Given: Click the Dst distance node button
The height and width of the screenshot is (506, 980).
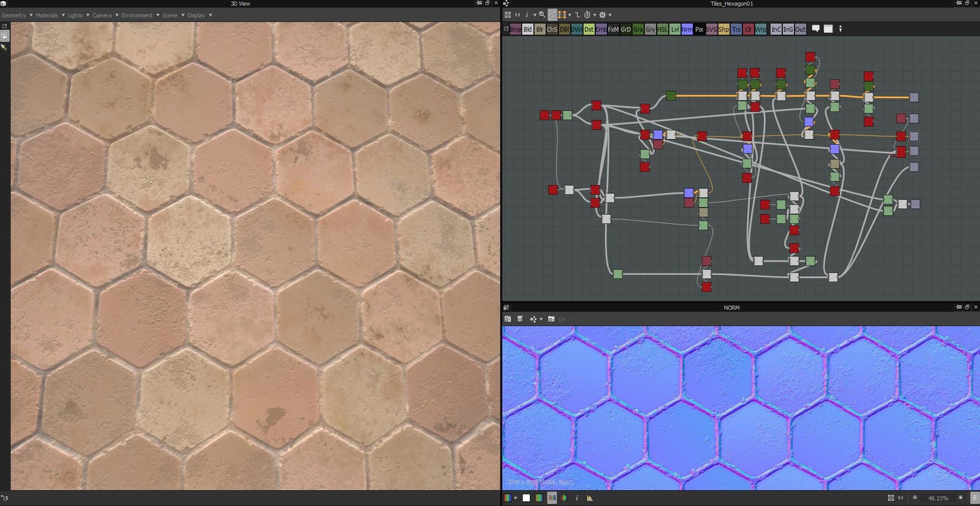Looking at the screenshot, I should coord(589,29).
